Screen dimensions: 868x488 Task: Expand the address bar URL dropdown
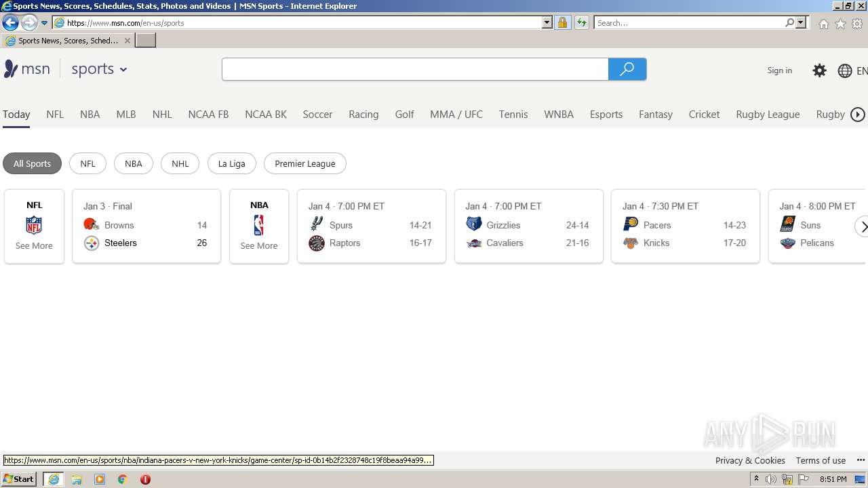(x=547, y=22)
